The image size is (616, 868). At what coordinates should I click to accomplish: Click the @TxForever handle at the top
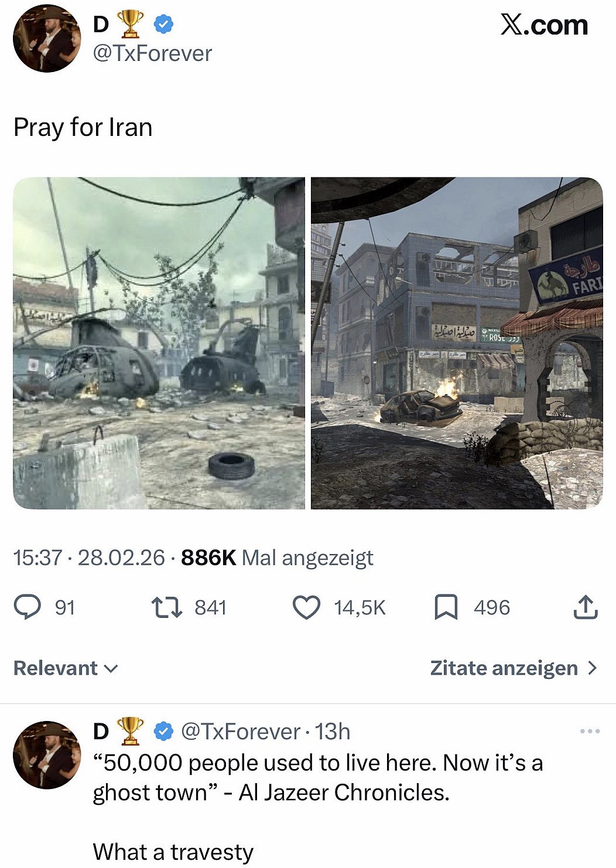[152, 53]
